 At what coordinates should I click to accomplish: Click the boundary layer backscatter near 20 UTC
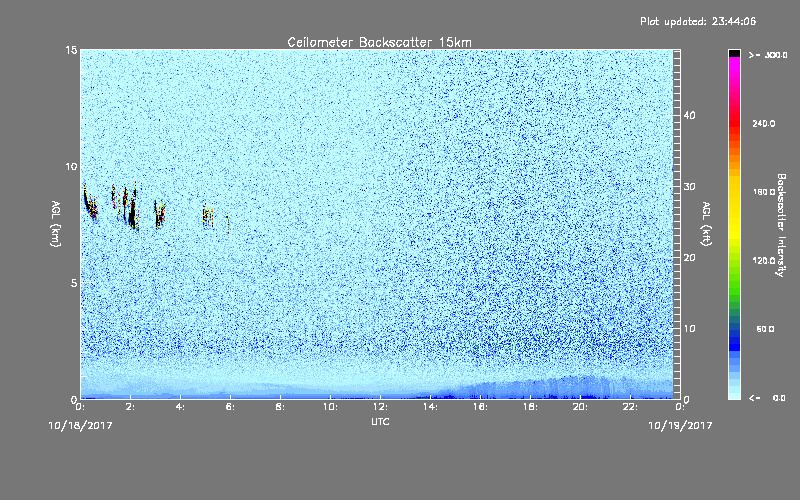580,389
